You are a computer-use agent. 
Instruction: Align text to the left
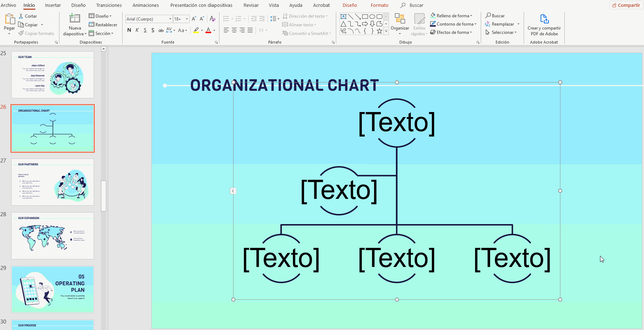(226, 30)
